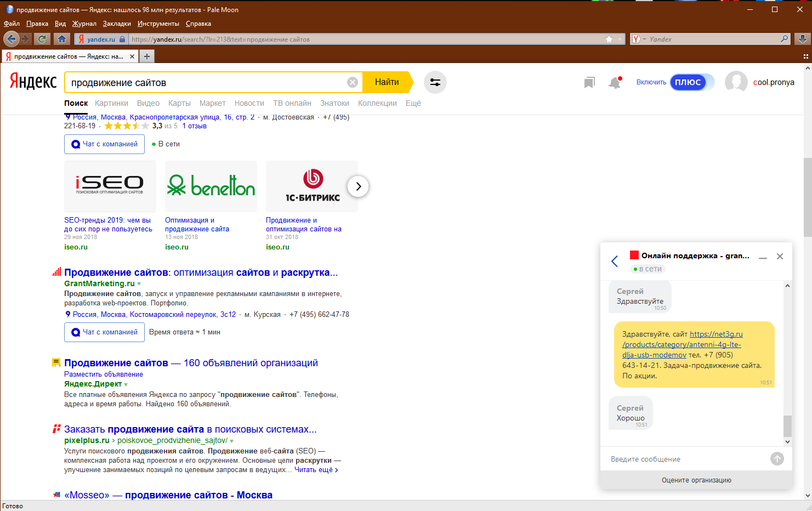
Task: Click chat scrollbar thumb
Action: click(x=787, y=426)
